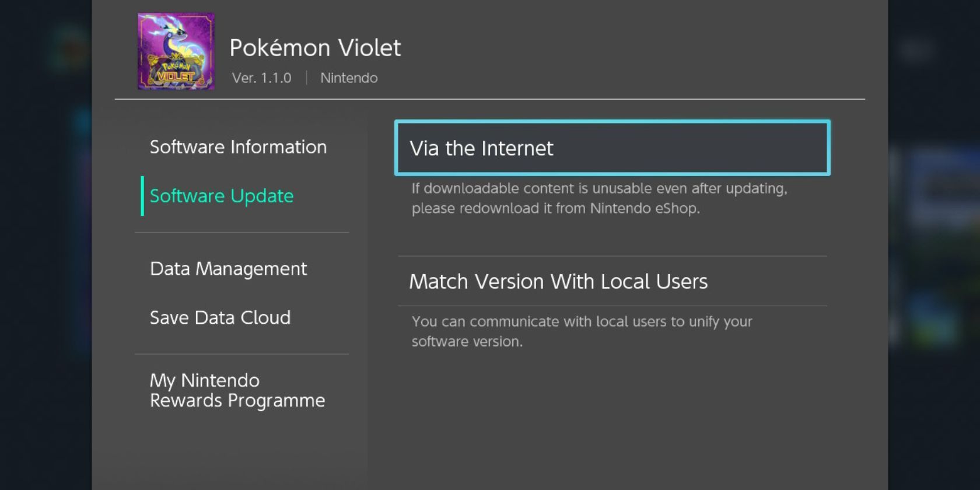Screen dimensions: 980x490
Task: Click the divider line below the game header
Action: tap(489, 99)
